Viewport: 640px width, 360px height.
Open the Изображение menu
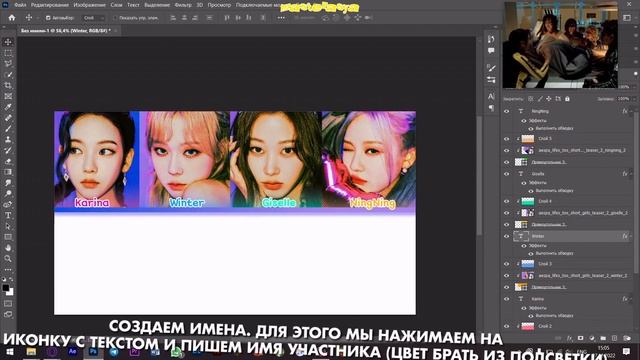pyautogui.click(x=90, y=5)
